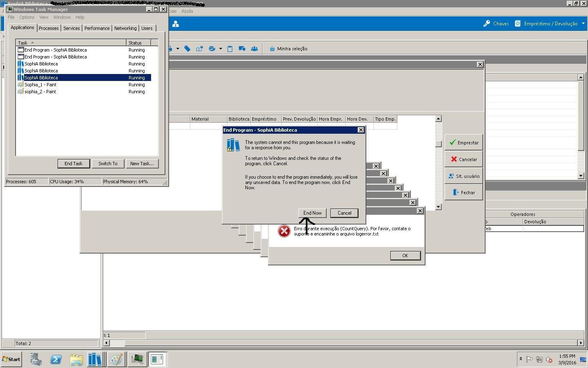The height and width of the screenshot is (368, 588).
Task: Open Task Manager Options menu
Action: pyautogui.click(x=27, y=17)
